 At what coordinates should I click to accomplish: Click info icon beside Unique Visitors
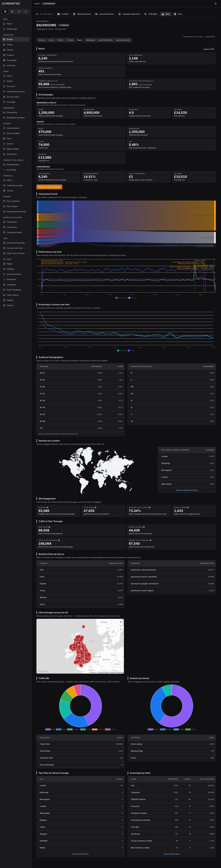tap(144, 527)
